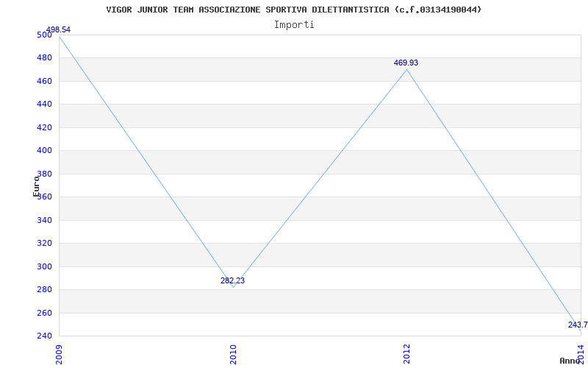Click the 480 y-axis tick label

(x=44, y=58)
